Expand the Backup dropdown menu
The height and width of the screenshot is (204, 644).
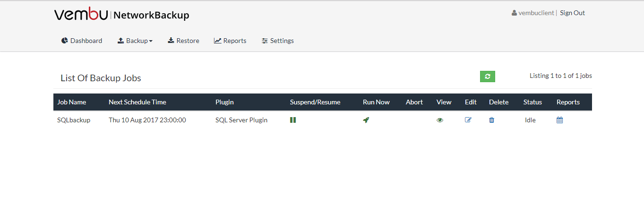tap(135, 41)
